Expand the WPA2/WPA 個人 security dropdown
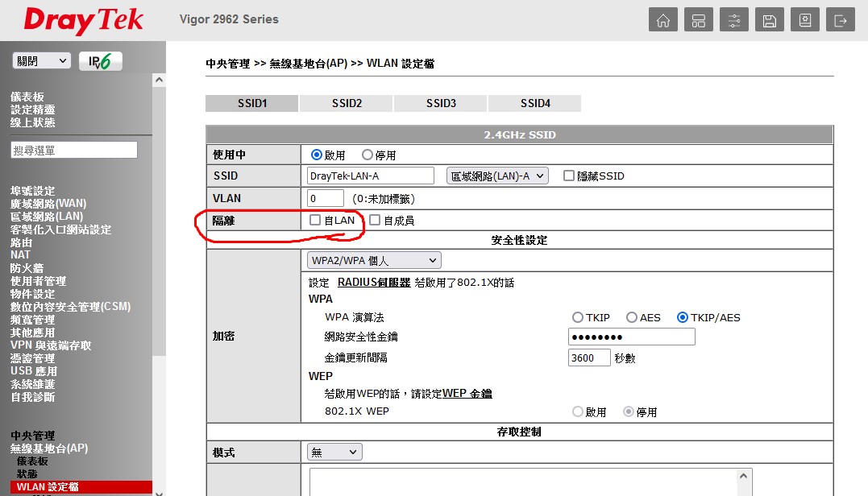This screenshot has width=868, height=496. pyautogui.click(x=374, y=260)
